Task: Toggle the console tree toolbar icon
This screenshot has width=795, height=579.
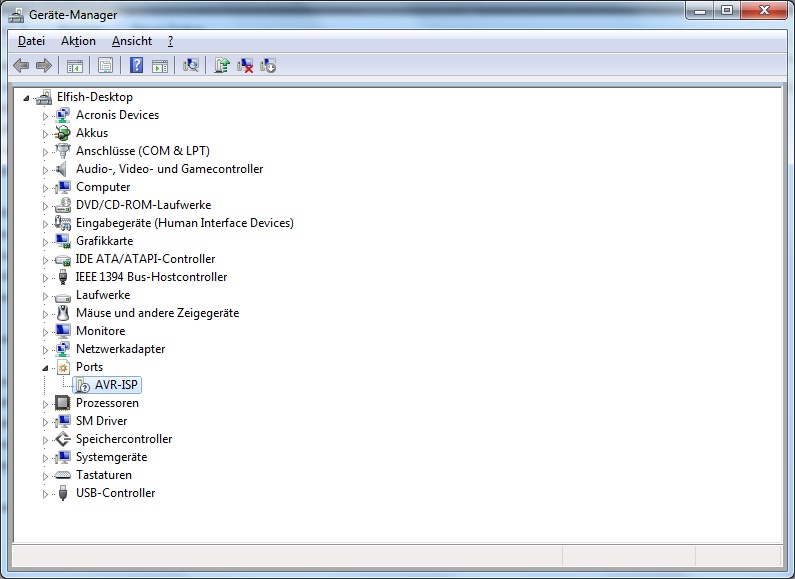Action: pos(75,65)
